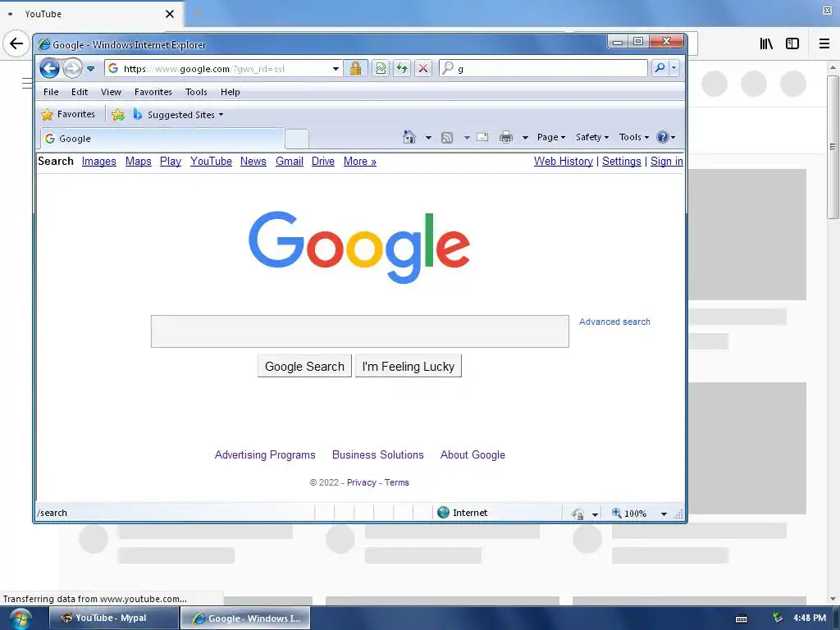Toggle the sidebar icon in Mypal
840x630 pixels.
[x=792, y=43]
